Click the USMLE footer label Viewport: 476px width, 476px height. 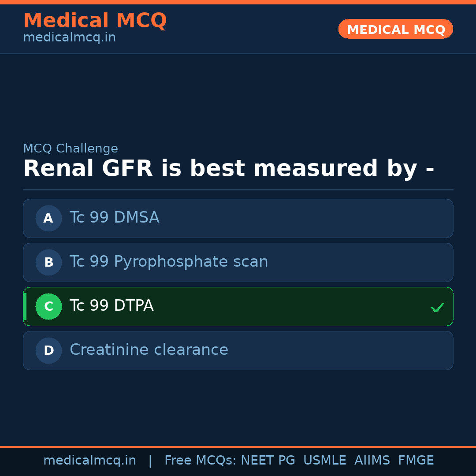click(x=324, y=461)
